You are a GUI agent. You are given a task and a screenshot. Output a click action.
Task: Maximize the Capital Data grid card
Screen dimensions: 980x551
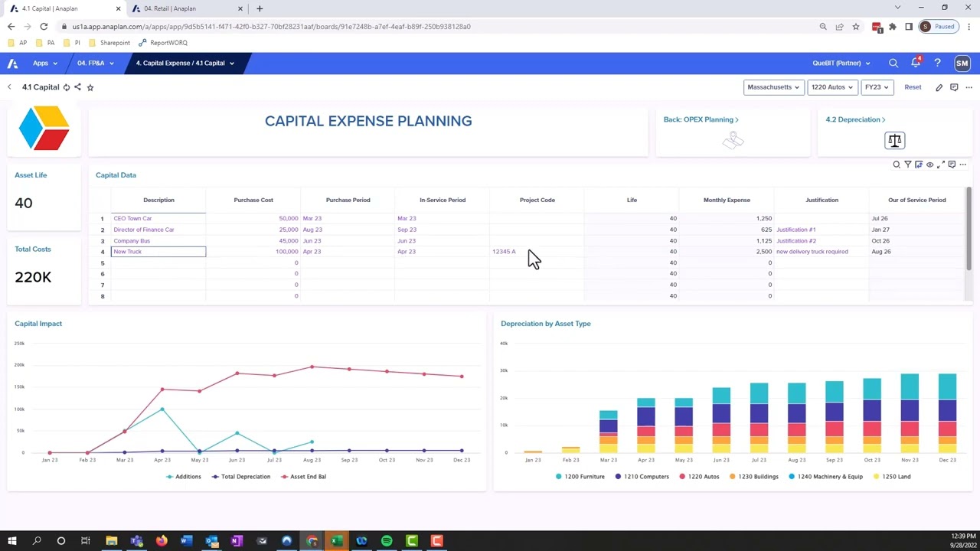[x=941, y=165]
